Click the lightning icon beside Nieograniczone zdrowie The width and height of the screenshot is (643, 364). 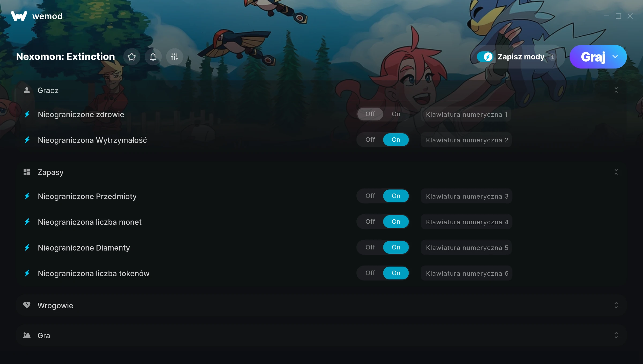pos(27,114)
